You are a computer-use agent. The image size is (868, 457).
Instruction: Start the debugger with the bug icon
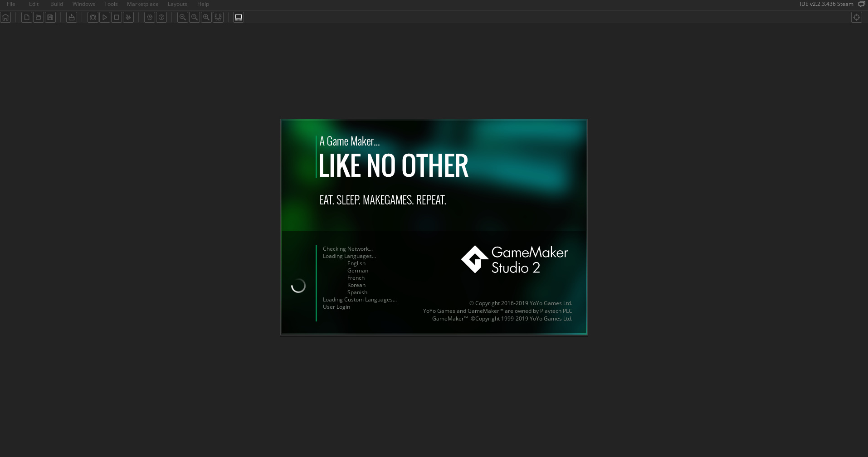(93, 17)
